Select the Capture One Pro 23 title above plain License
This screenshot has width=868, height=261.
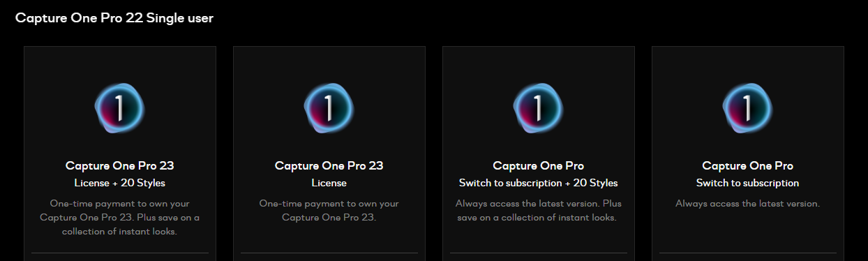click(329, 166)
